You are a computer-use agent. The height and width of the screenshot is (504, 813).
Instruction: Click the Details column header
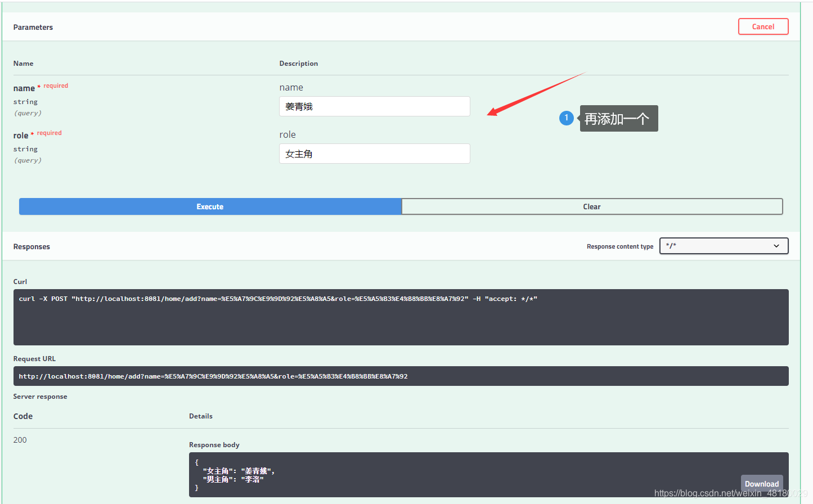click(201, 416)
